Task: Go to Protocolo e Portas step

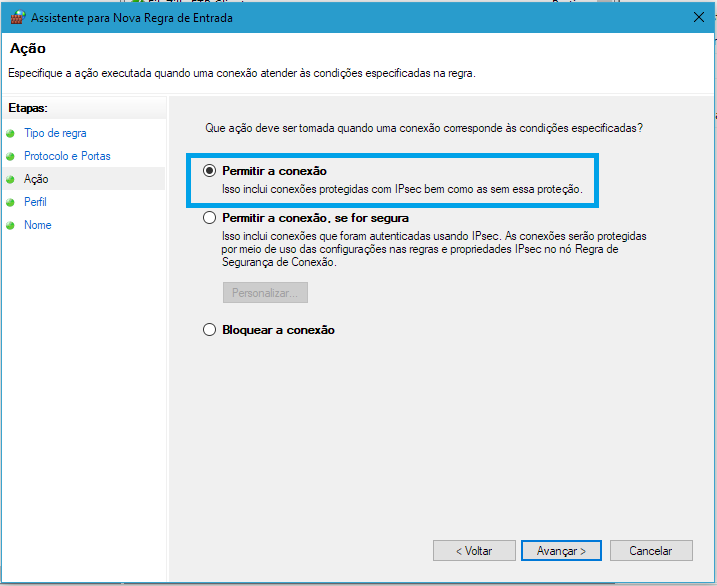Action: click(67, 156)
